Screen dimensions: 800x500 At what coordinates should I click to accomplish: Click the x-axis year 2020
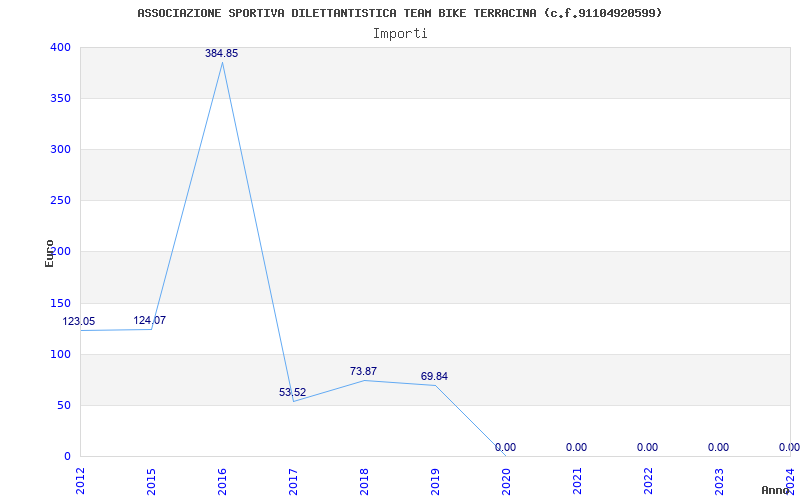tap(506, 482)
